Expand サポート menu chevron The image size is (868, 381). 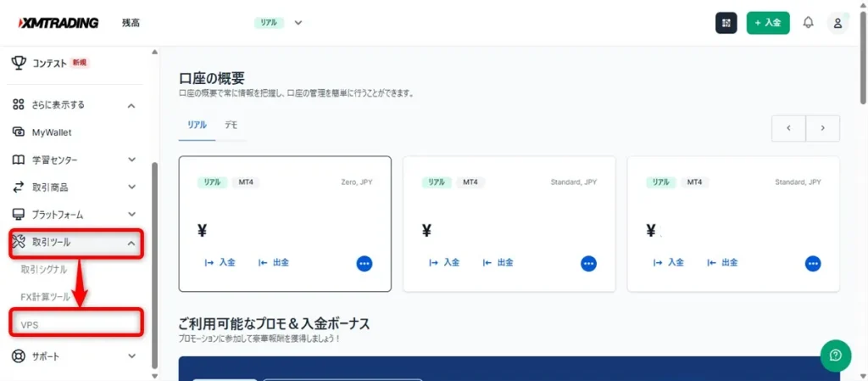131,356
